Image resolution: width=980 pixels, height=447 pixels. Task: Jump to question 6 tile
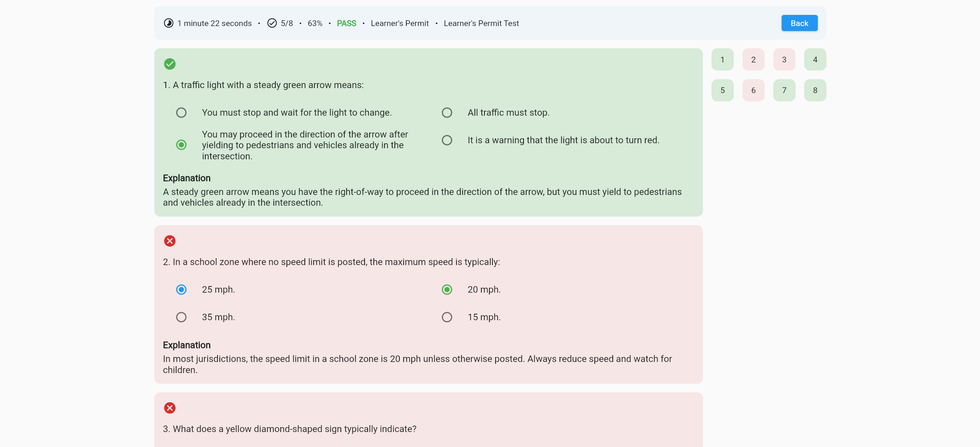point(753,90)
